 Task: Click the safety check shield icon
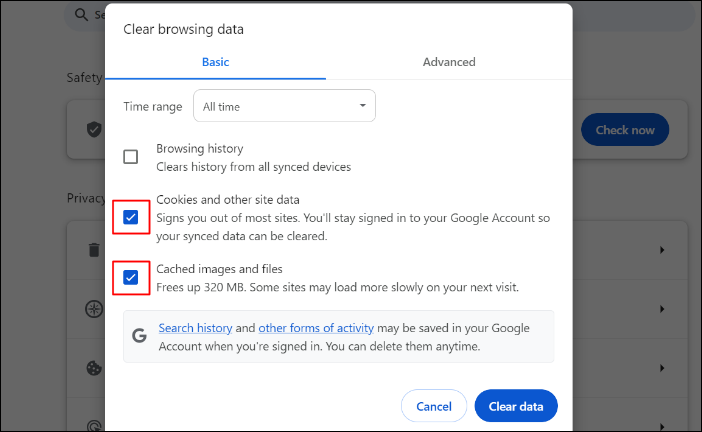pos(94,129)
